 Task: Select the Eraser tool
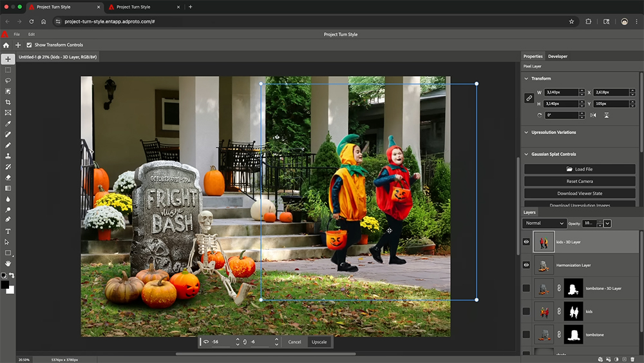point(8,177)
